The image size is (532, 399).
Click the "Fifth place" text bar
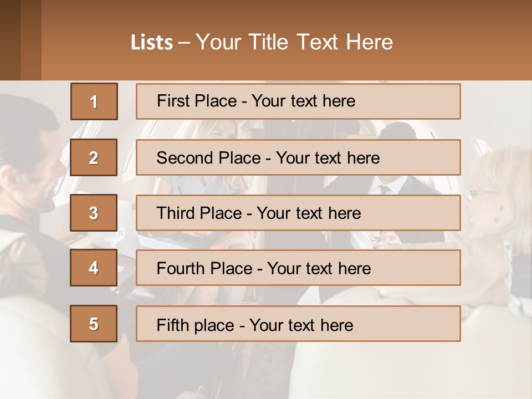pos(298,324)
